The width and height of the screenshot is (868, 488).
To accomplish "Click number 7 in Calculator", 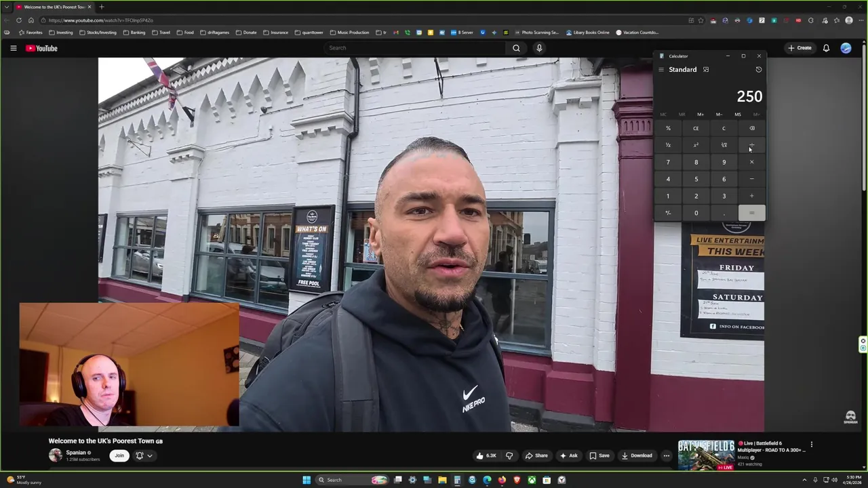I will (x=668, y=162).
